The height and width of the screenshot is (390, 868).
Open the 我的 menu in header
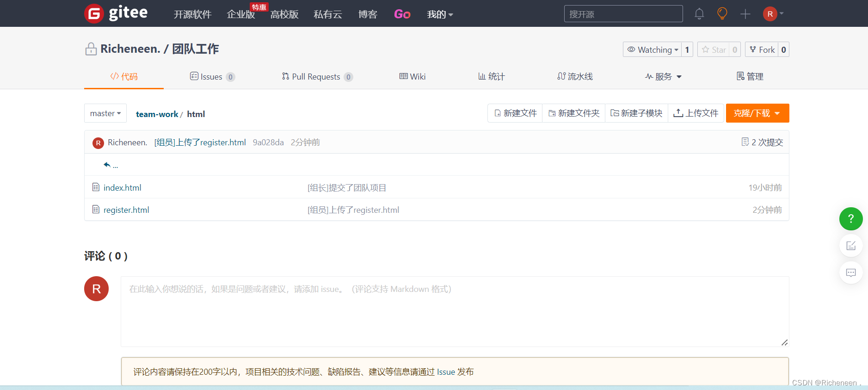(x=440, y=14)
